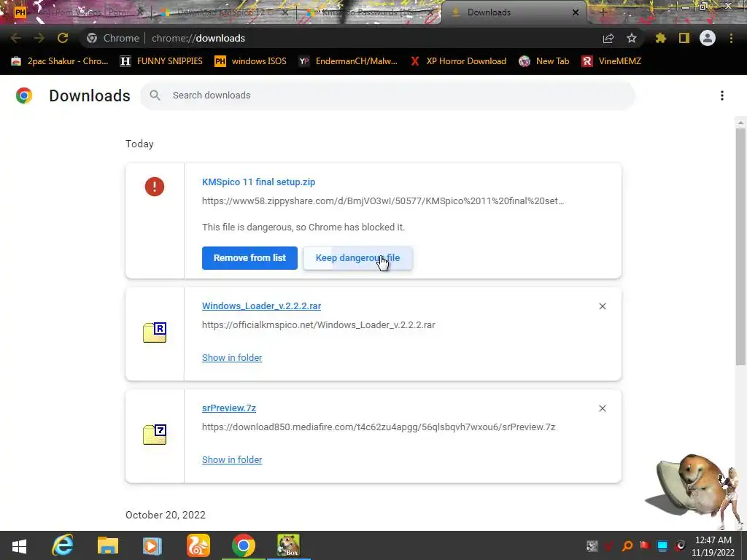Click the red dangerous file warning icon
The width and height of the screenshot is (747, 560).
pos(155,187)
